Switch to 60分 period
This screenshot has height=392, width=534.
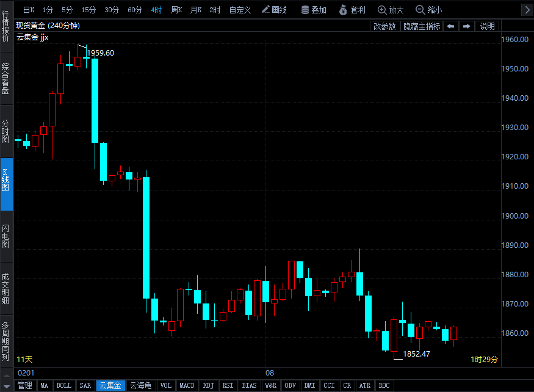pos(135,10)
